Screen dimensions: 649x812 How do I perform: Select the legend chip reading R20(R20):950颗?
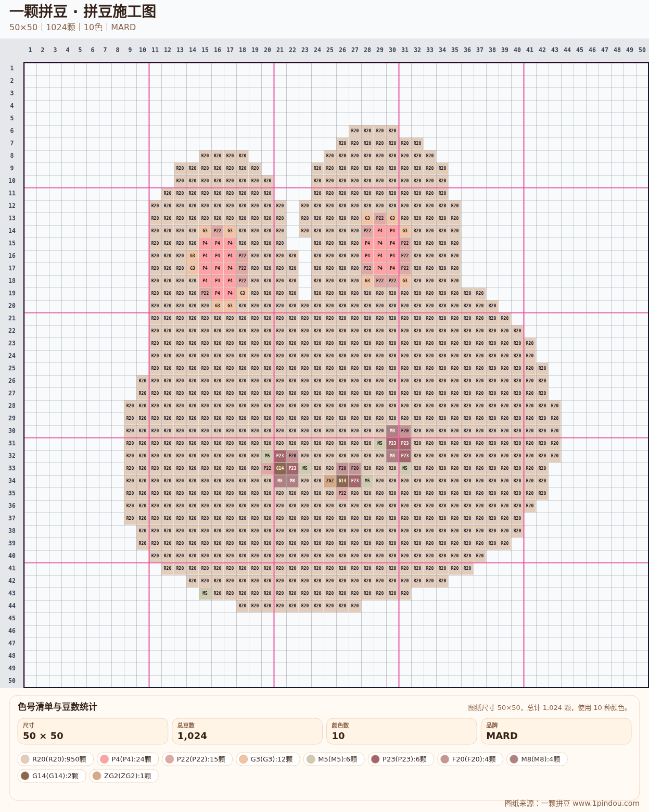pos(56,759)
